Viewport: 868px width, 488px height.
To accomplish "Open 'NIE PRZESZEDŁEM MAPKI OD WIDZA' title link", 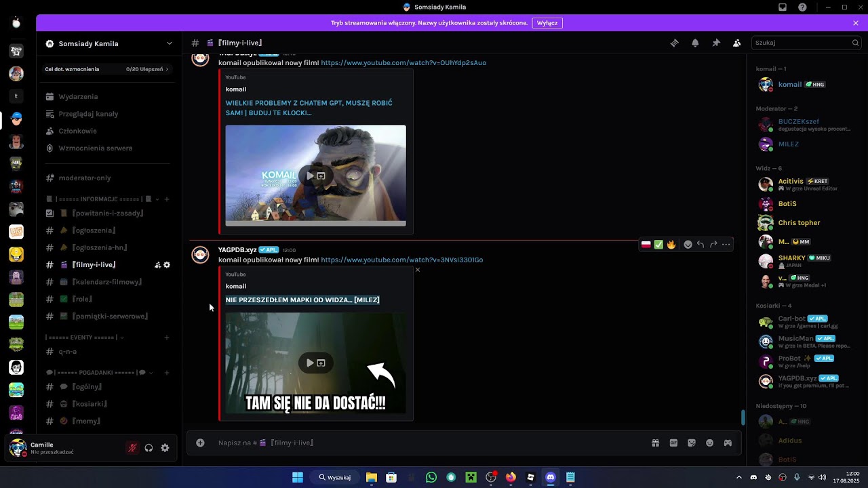I will (302, 300).
